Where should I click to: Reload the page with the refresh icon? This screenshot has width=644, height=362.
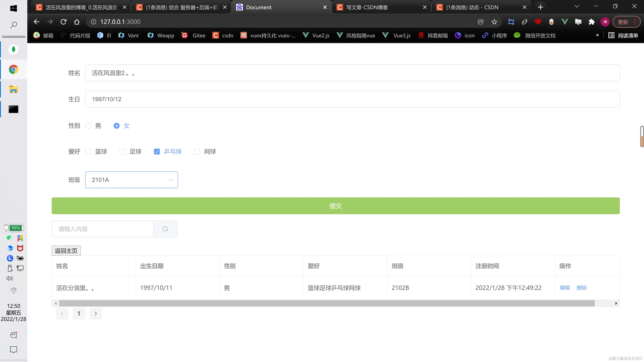(63, 22)
